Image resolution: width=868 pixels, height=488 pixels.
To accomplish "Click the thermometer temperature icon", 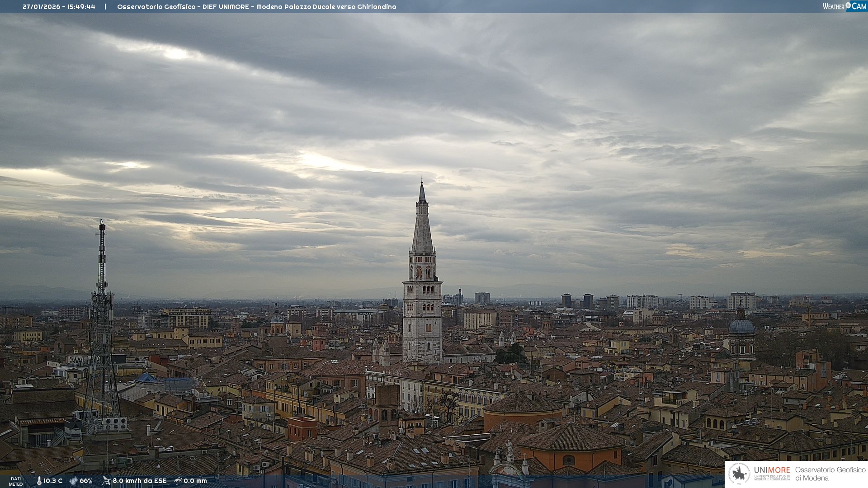I will [x=39, y=481].
